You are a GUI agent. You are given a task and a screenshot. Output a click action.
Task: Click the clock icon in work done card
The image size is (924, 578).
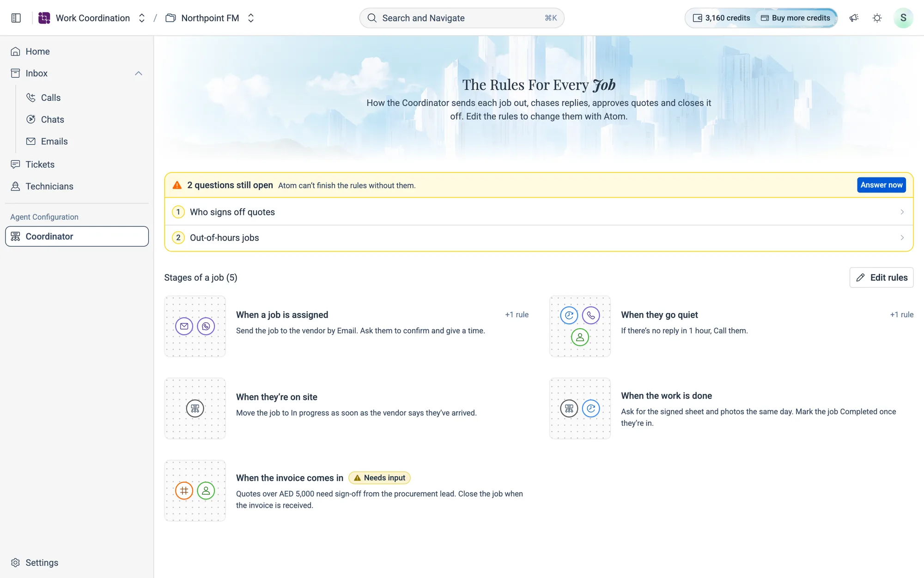click(x=591, y=408)
